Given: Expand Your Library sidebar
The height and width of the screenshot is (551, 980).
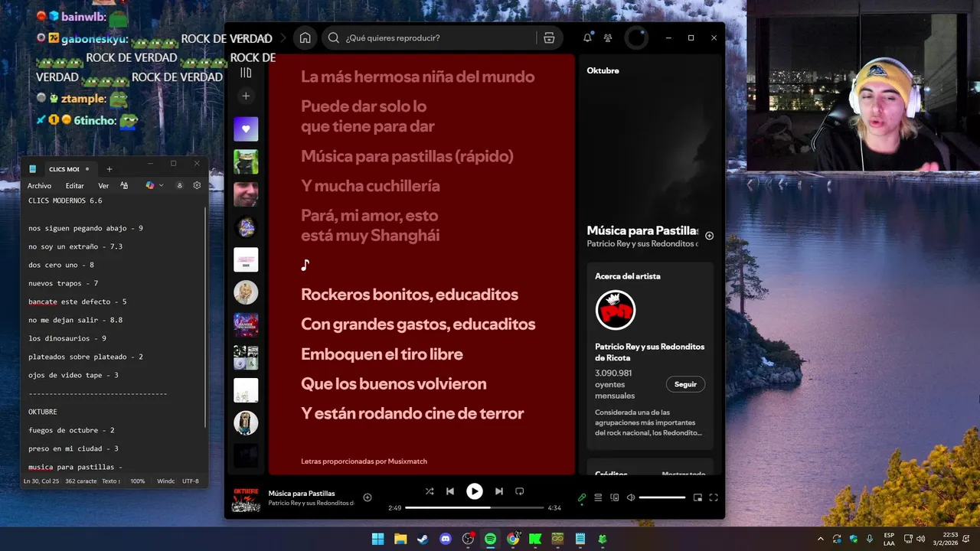Looking at the screenshot, I should coord(246,73).
